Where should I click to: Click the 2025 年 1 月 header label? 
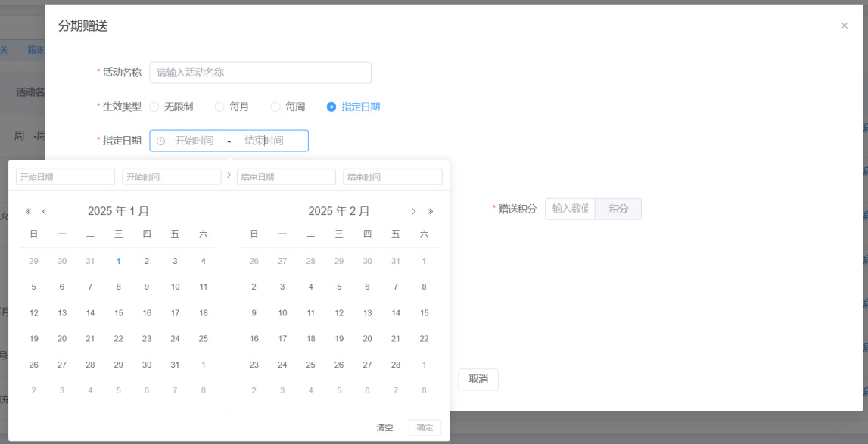click(x=118, y=211)
